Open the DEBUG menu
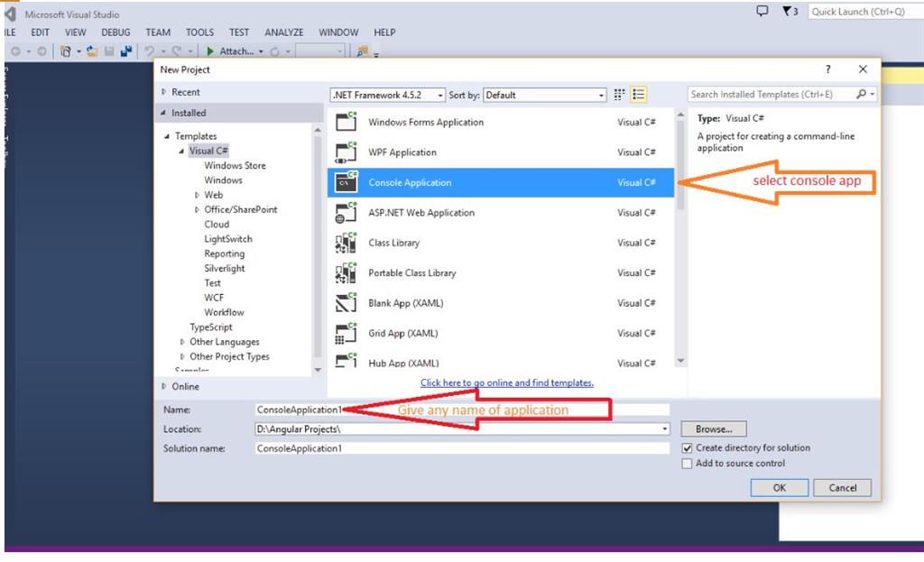924x562 pixels. (115, 32)
